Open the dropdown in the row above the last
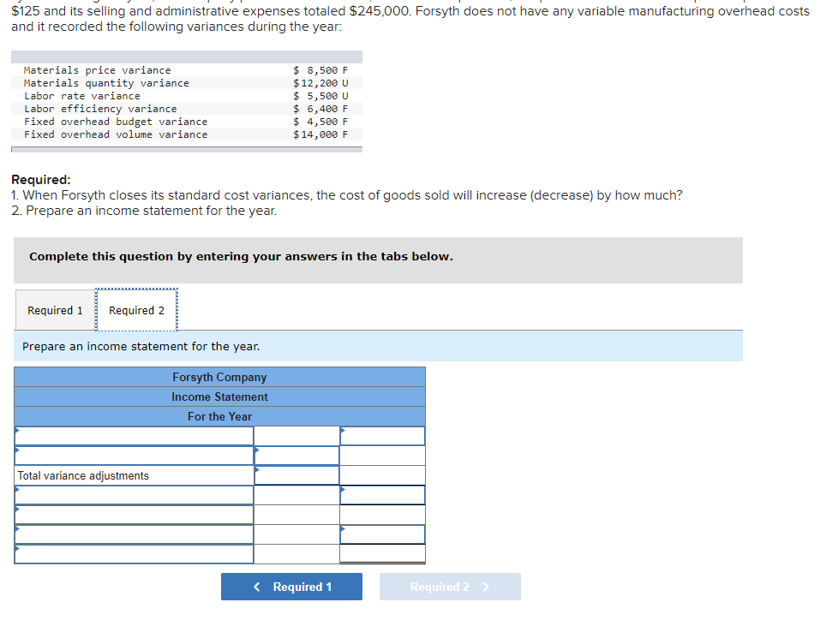This screenshot has width=820, height=644. 133,534
